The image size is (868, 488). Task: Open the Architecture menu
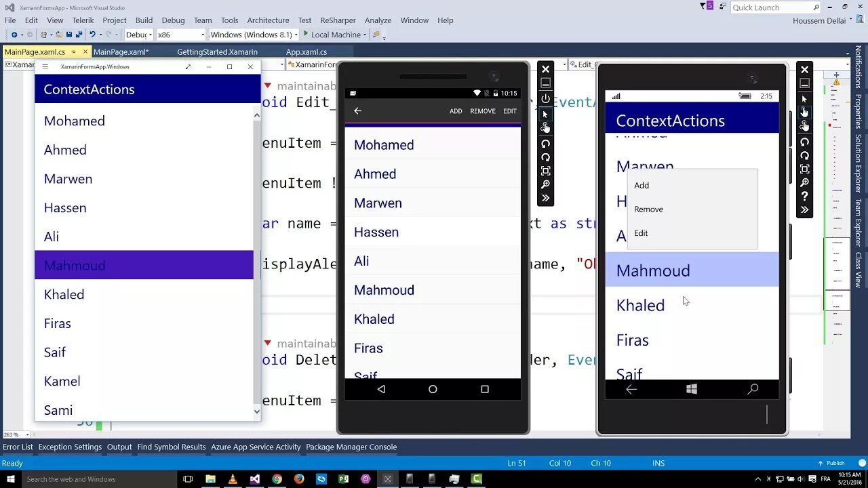tap(268, 20)
